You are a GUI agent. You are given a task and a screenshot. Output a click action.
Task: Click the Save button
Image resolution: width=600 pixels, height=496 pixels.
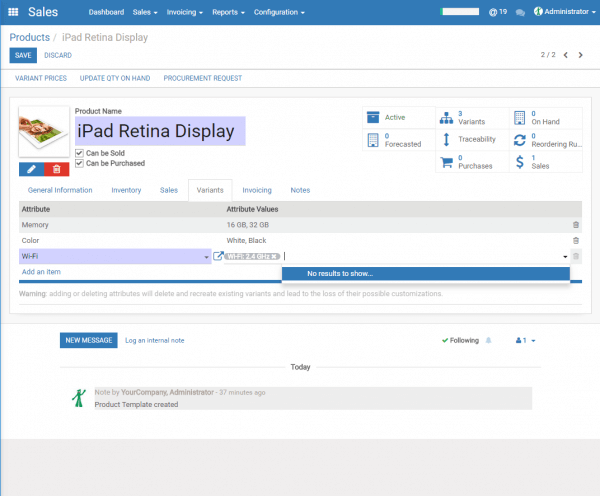tap(23, 55)
